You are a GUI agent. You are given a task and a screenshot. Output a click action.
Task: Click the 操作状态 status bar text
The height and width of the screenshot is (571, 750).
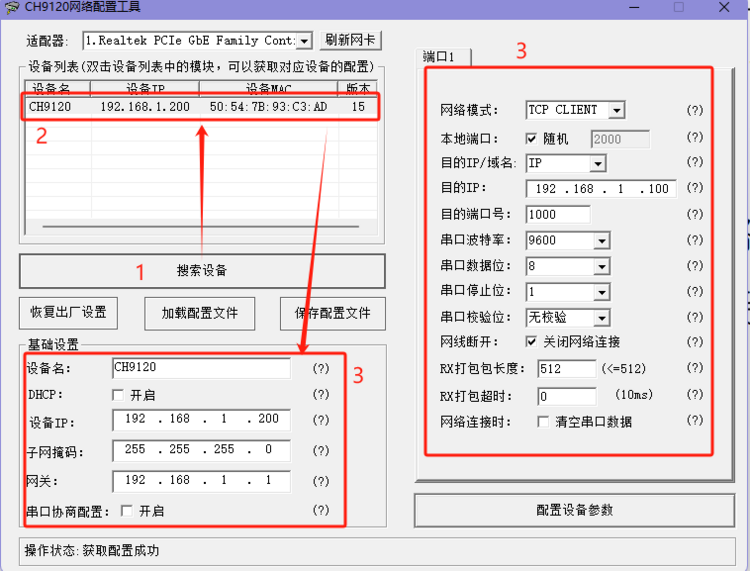click(x=92, y=551)
